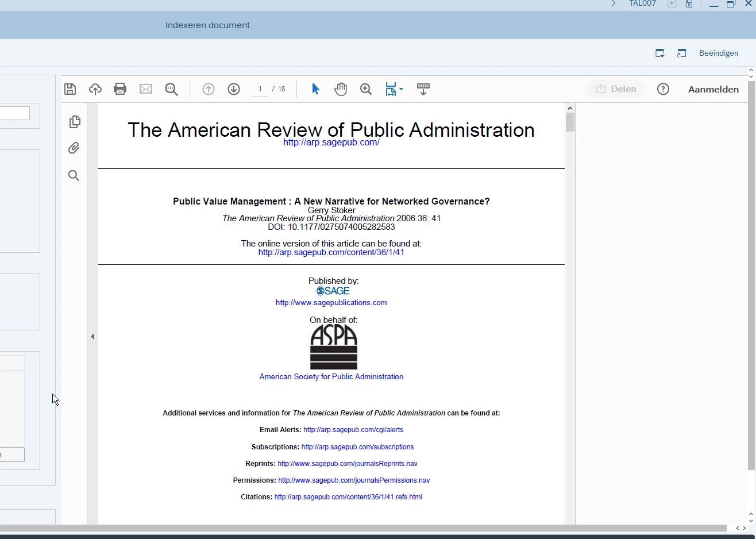Click the lock icon in the title bar
756x539 pixels.
click(x=689, y=3)
